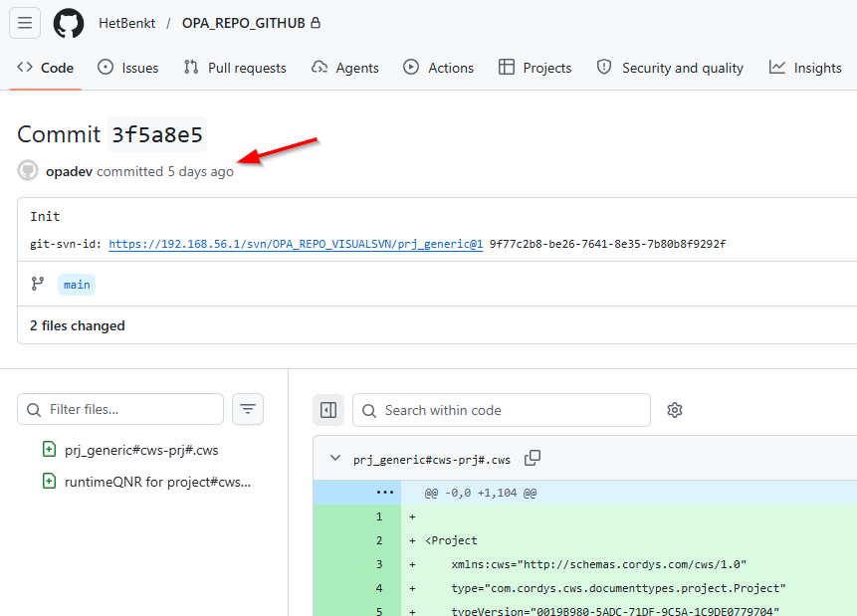Image resolution: width=857 pixels, height=616 pixels.
Task: Open the HetBenkt owner link
Action: 126,23
